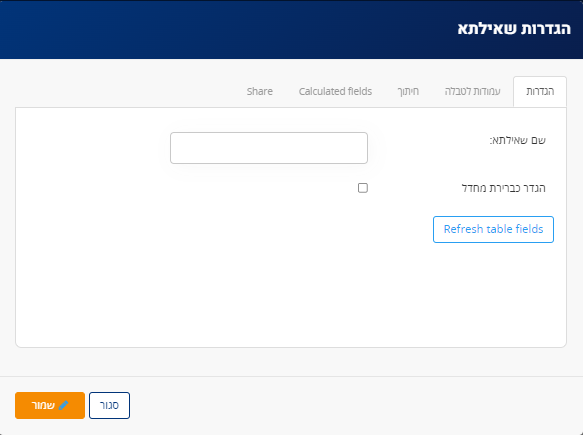The height and width of the screenshot is (435, 583).
Task: Hit the orange save button
Action: click(50, 405)
